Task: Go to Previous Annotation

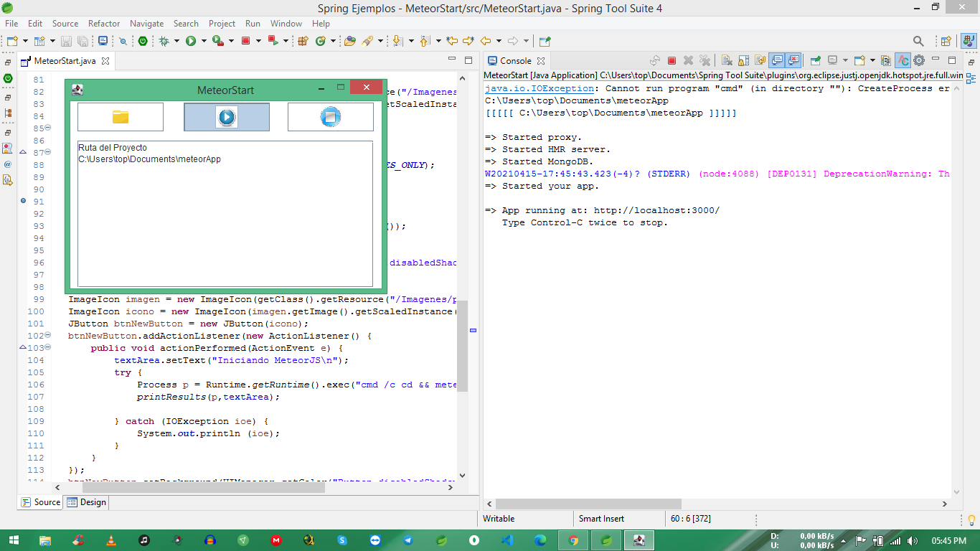Action: (x=424, y=41)
